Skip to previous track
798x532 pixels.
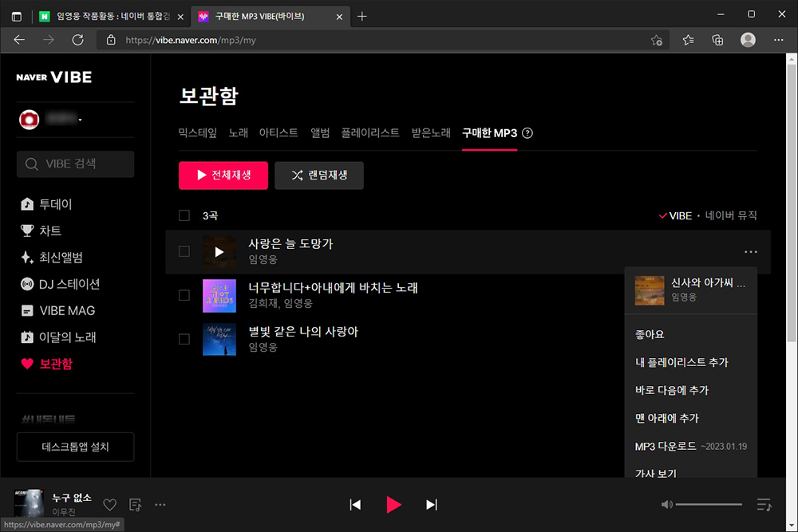click(x=355, y=505)
